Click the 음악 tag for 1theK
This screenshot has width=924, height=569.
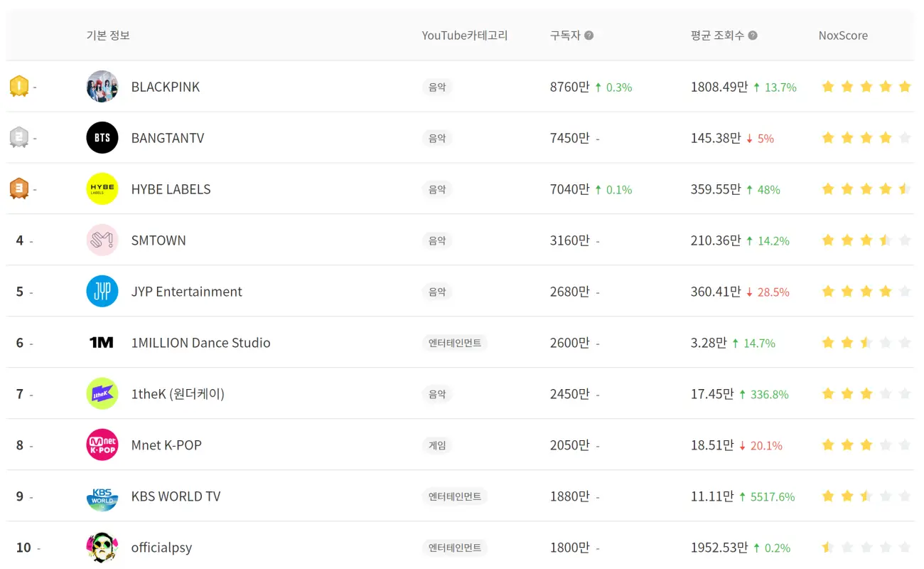tap(437, 394)
